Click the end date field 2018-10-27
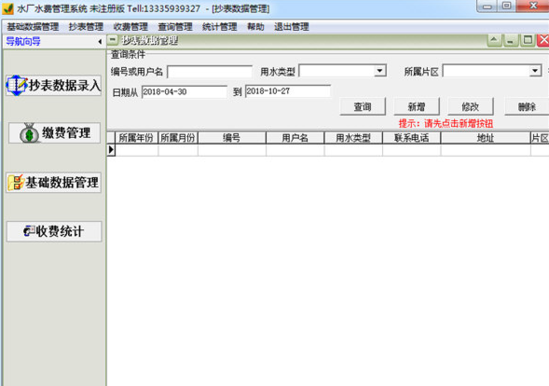The width and height of the screenshot is (549, 386). coord(288,91)
